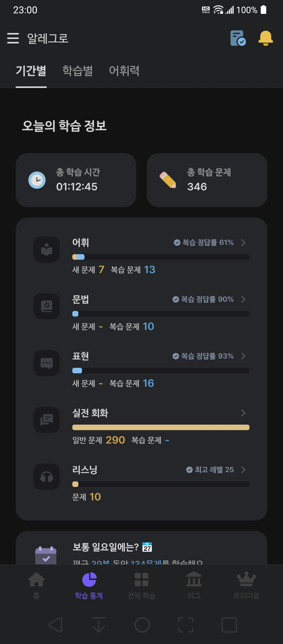Tap the 실전 회화 progress bar
The image size is (283, 644).
pyautogui.click(x=161, y=427)
